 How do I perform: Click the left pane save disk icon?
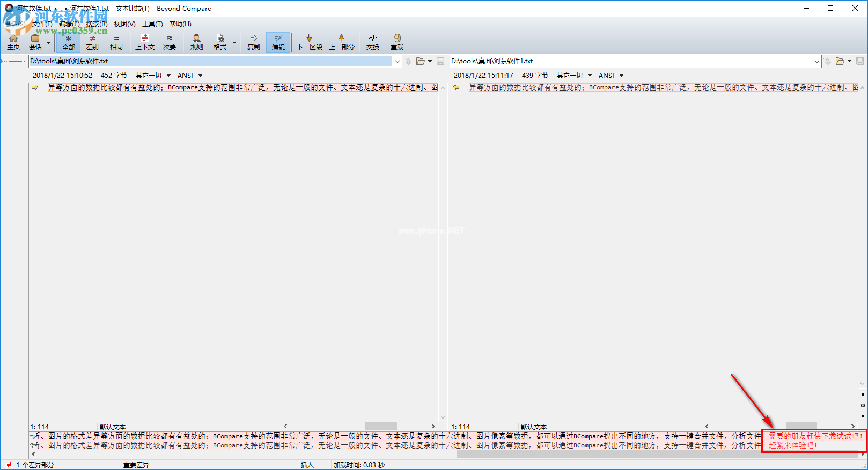[x=440, y=61]
